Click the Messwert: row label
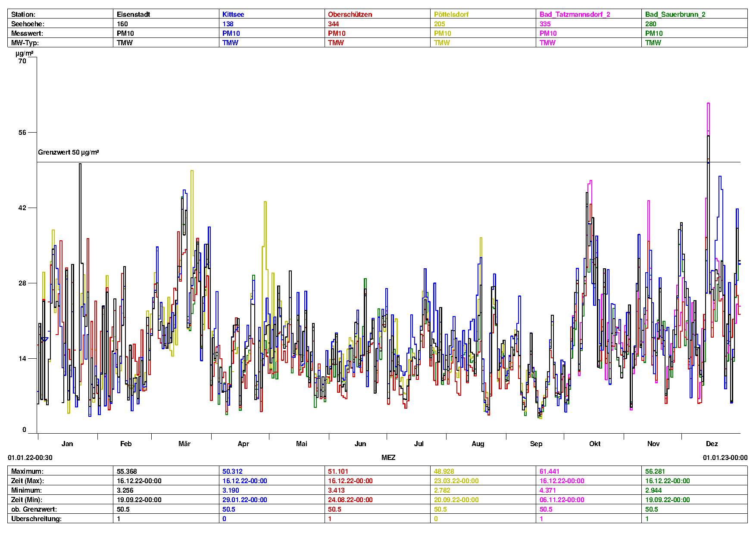 pos(27,33)
